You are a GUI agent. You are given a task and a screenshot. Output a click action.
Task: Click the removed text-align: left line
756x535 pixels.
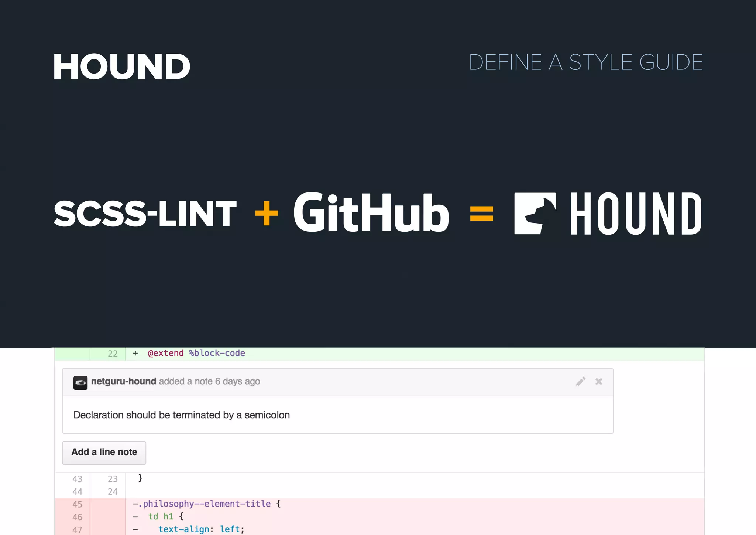[201, 529]
